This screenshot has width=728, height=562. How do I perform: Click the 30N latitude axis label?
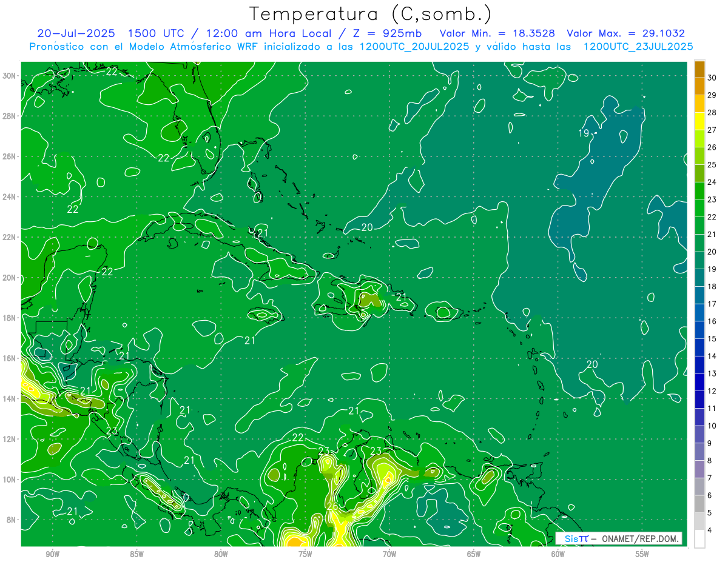[10, 76]
